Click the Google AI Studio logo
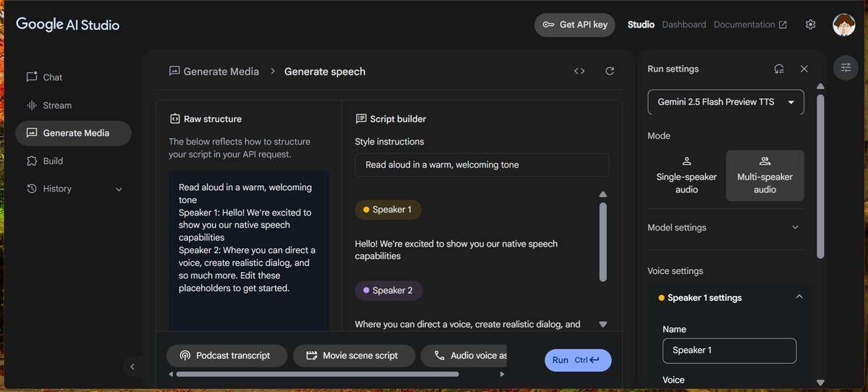The height and width of the screenshot is (392, 868). click(67, 25)
